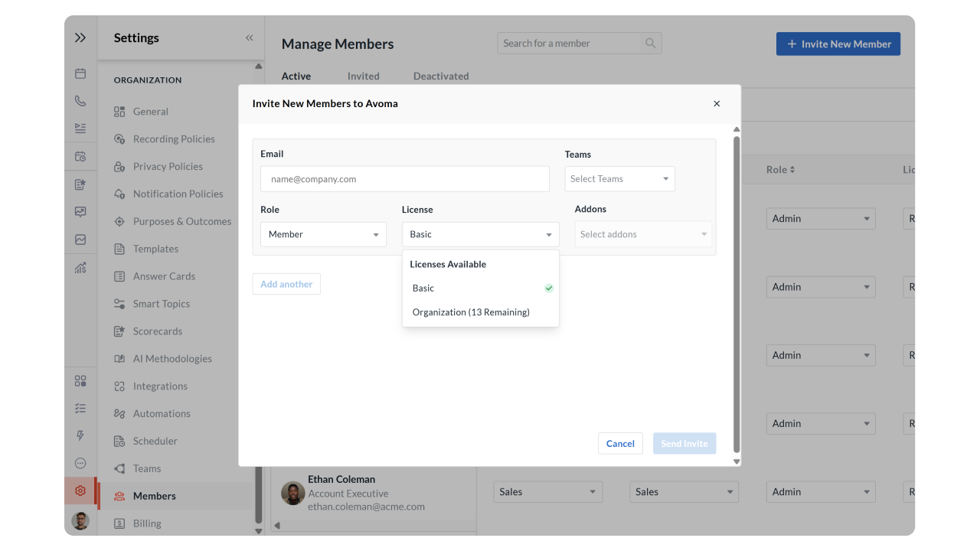This screenshot has height=551, width=980.
Task: Open Ethan Coleman's second Sales dropdown
Action: [684, 491]
